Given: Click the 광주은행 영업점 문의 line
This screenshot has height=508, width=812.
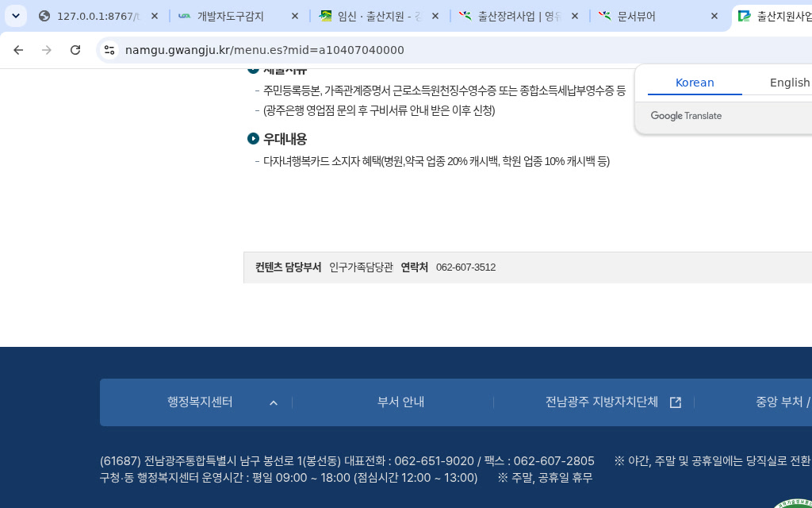Looking at the screenshot, I should tap(379, 110).
